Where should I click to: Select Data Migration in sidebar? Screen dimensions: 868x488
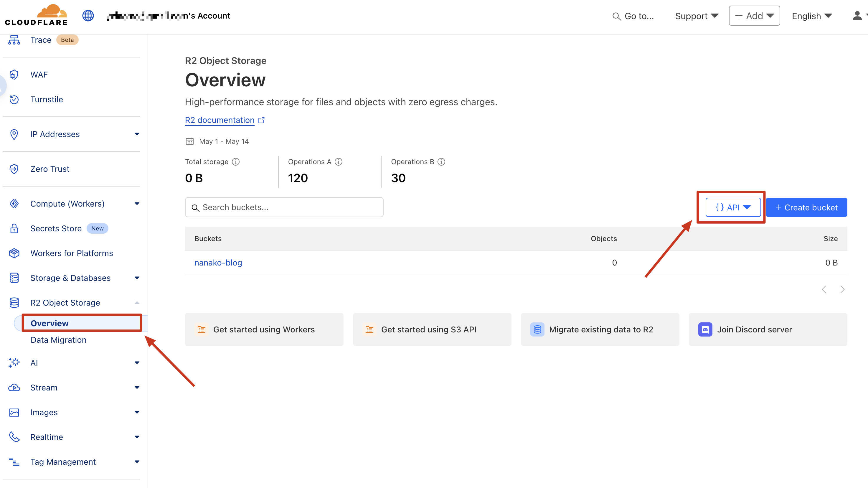(x=58, y=340)
